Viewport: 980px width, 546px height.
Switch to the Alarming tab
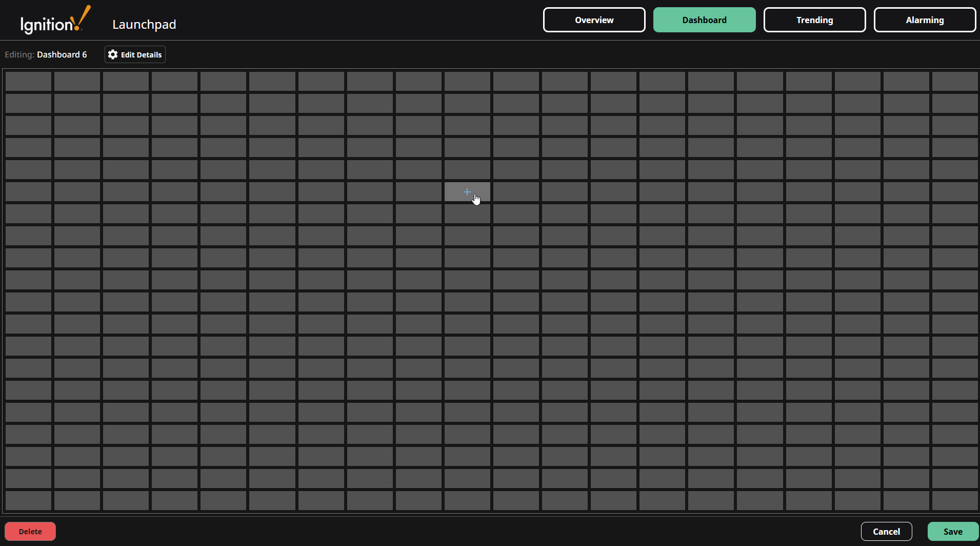(925, 19)
